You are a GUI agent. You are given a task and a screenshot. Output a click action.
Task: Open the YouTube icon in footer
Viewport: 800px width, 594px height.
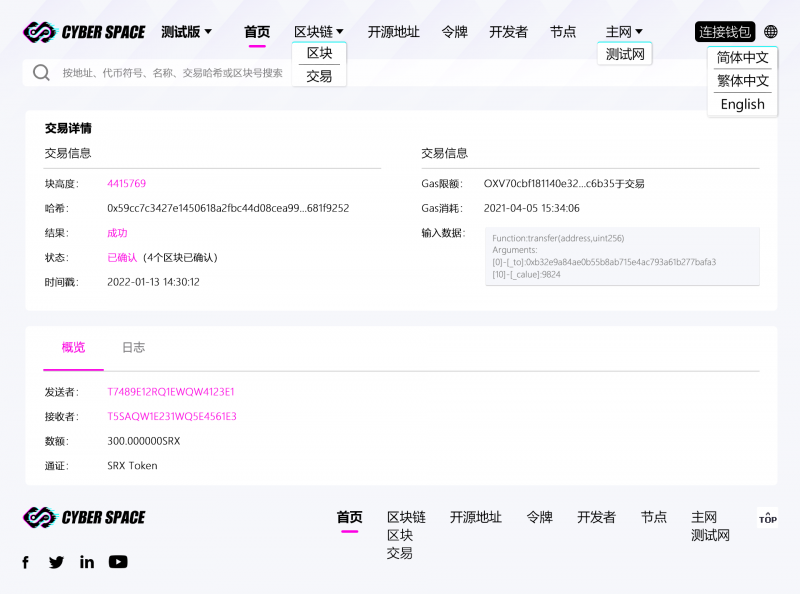[118, 562]
